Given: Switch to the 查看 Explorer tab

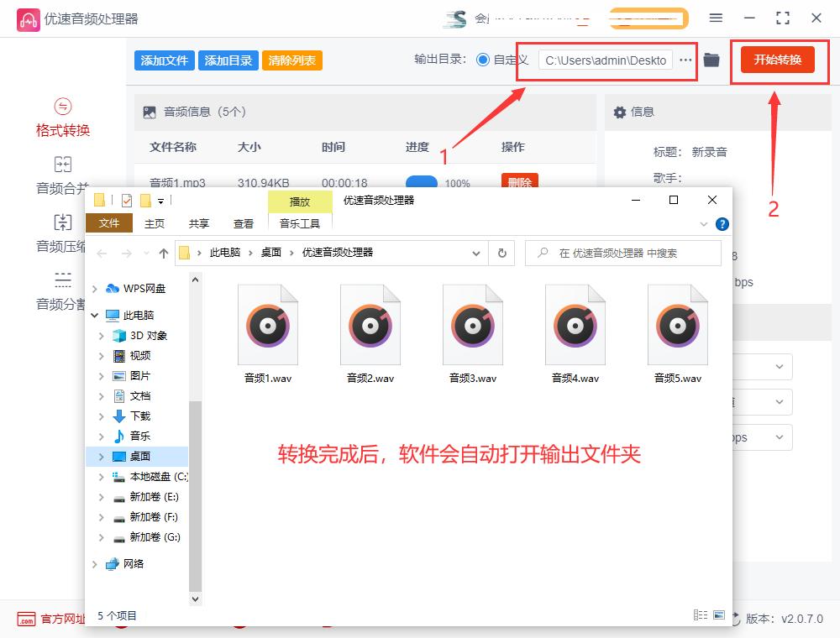Looking at the screenshot, I should 244,223.
